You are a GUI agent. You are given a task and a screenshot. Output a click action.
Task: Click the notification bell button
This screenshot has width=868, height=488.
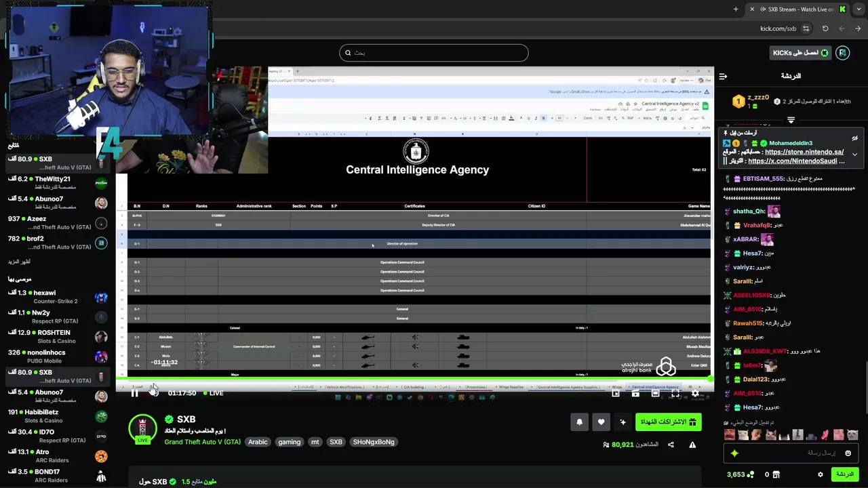pos(579,422)
